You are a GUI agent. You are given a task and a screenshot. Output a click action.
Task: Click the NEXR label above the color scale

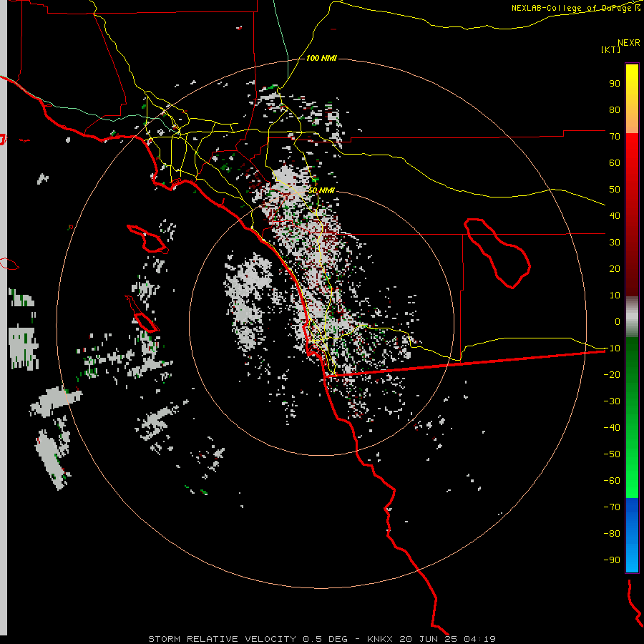pos(629,43)
